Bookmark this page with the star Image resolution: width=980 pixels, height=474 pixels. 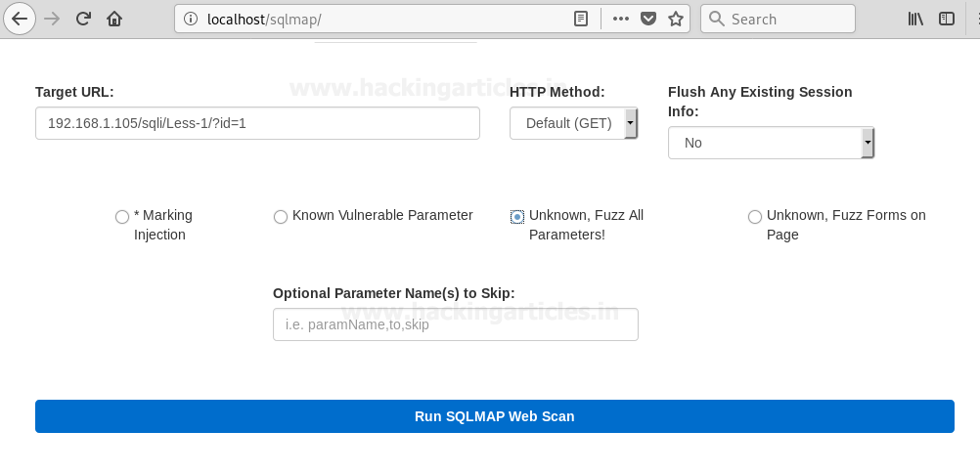click(676, 19)
